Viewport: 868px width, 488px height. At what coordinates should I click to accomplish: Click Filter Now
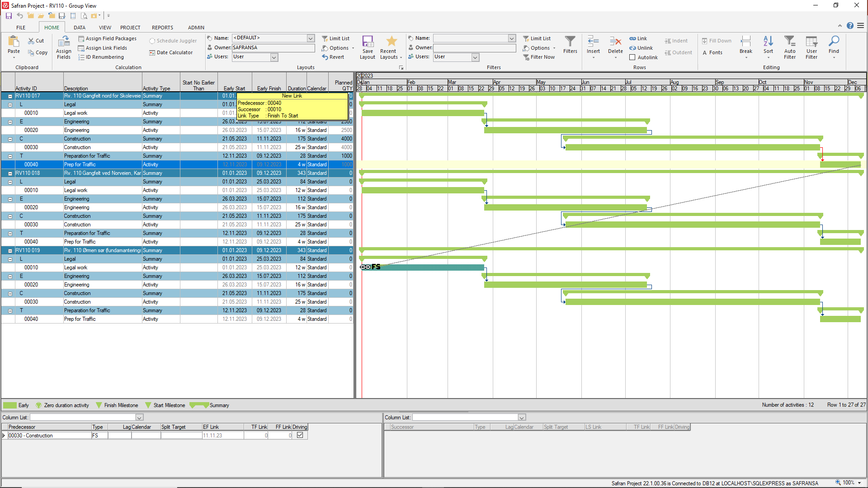pos(539,57)
